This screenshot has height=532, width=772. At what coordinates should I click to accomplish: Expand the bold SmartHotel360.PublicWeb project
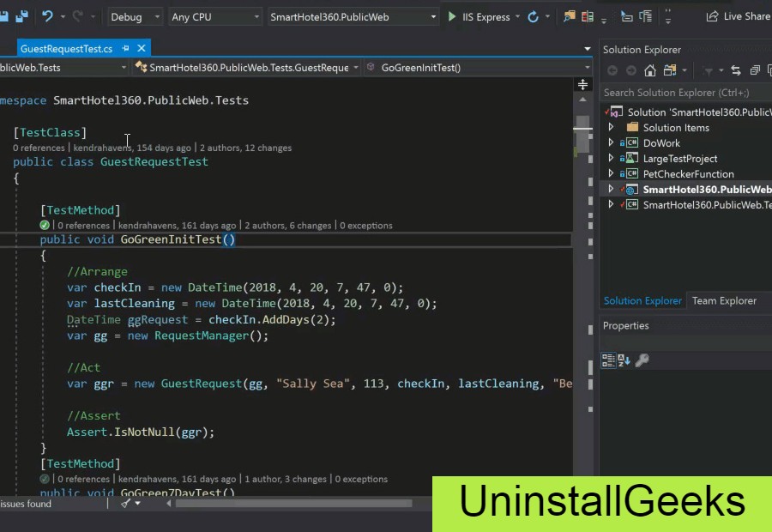(x=611, y=189)
